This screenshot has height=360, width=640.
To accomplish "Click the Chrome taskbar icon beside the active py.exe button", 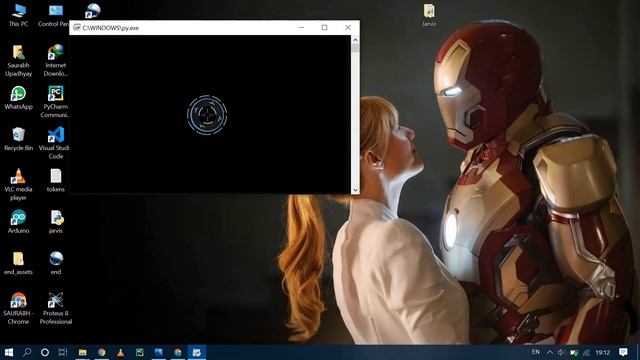I will [x=178, y=352].
